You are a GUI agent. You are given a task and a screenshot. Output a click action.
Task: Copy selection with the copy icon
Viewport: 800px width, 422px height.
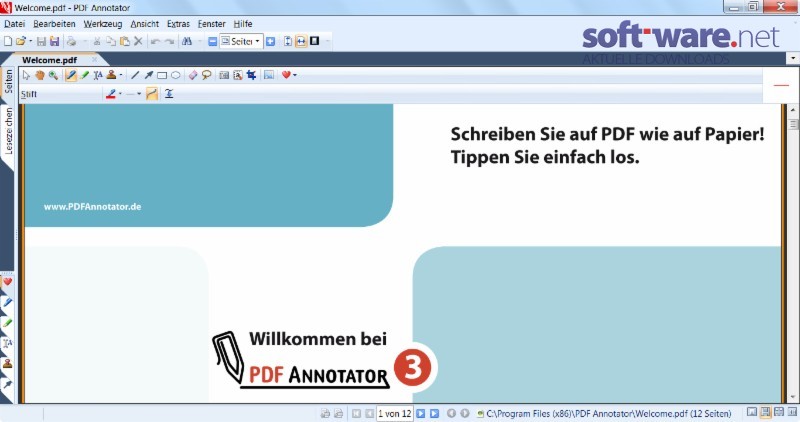point(111,41)
